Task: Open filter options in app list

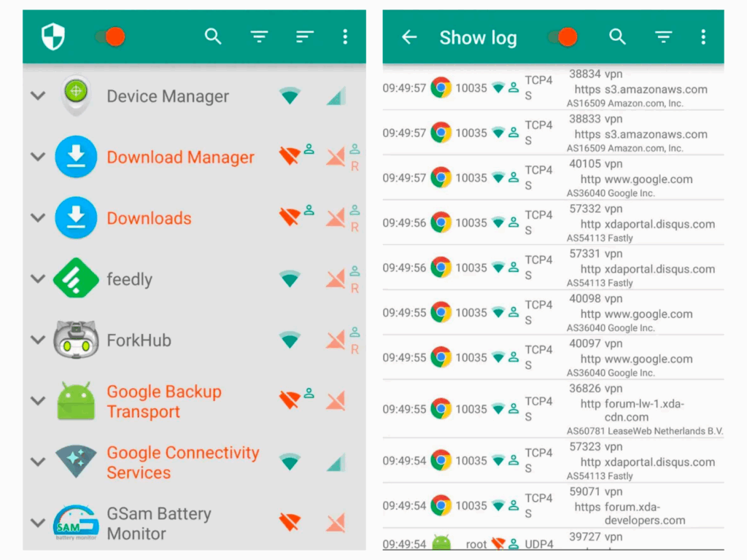Action: point(259,36)
